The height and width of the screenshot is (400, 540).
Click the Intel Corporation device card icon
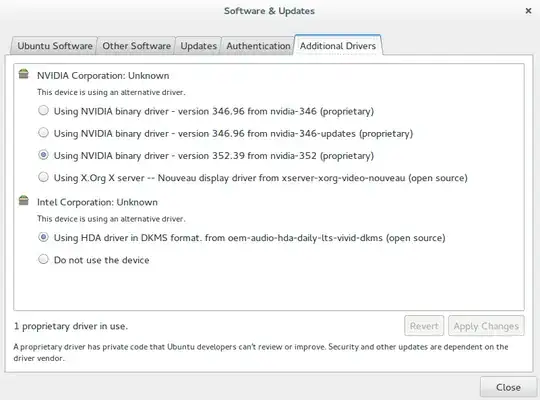coord(23,200)
